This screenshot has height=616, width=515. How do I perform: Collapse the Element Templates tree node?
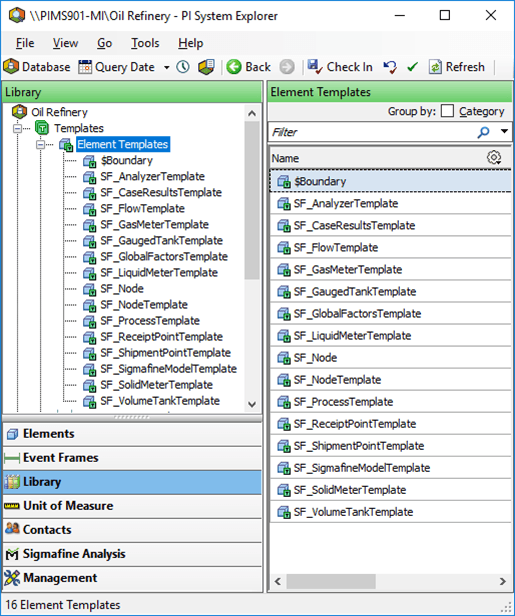(x=40, y=145)
